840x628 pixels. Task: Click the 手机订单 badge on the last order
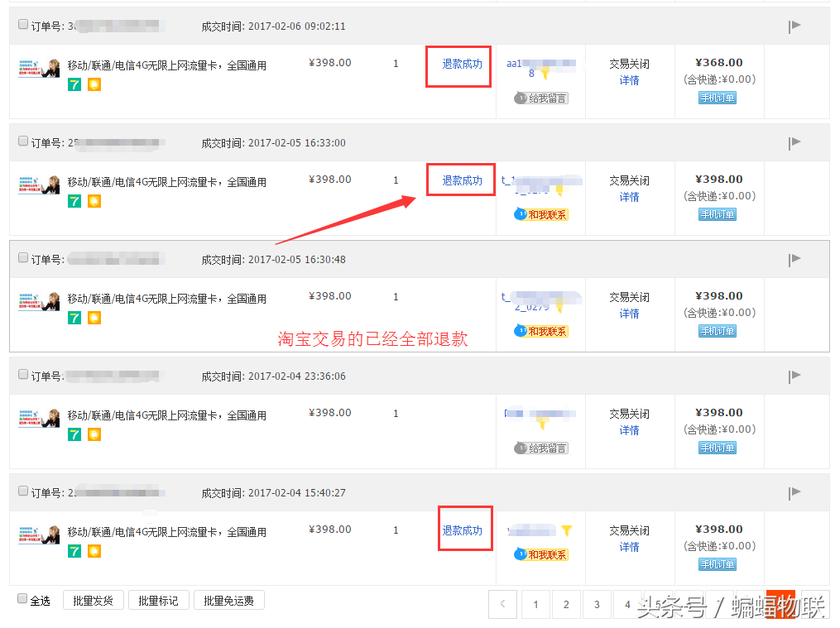tap(717, 564)
